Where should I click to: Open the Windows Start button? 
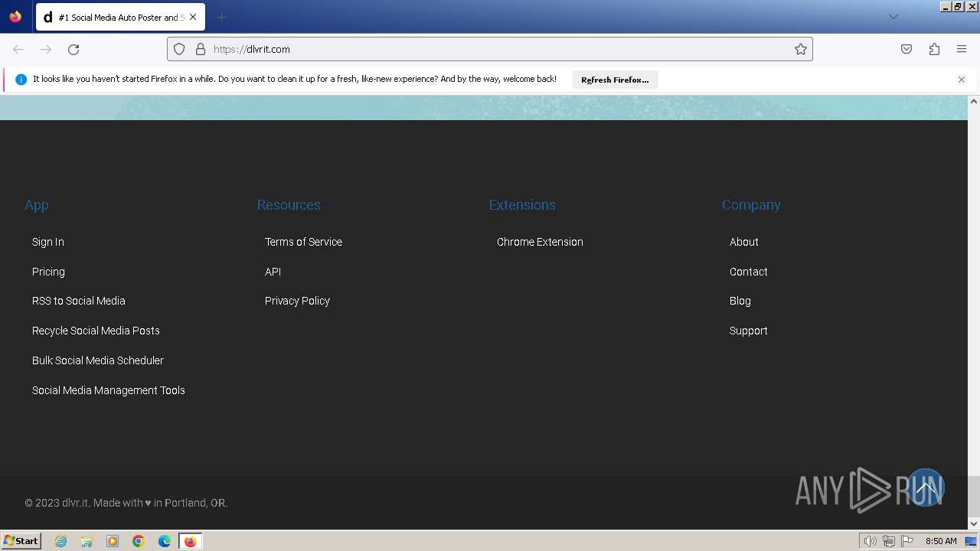point(21,541)
